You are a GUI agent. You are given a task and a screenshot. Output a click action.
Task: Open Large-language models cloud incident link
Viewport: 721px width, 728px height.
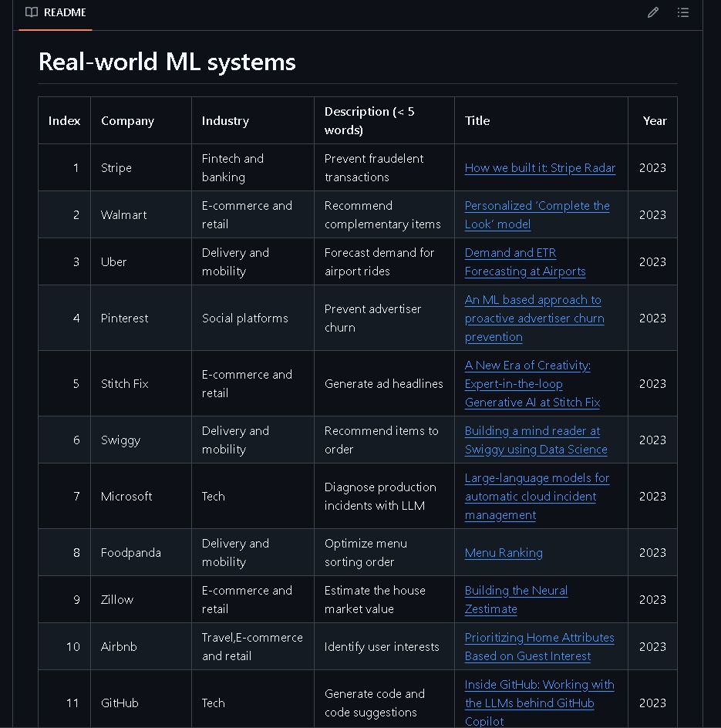tap(537, 497)
